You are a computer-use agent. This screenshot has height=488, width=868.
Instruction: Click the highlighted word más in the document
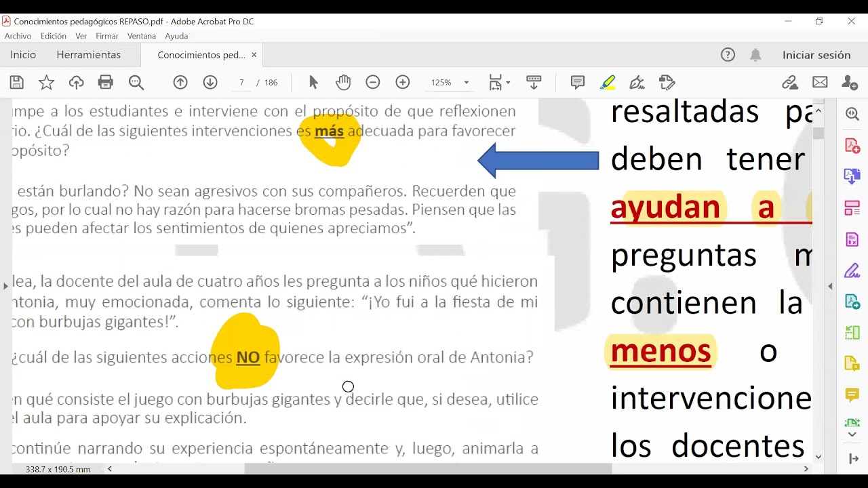pyautogui.click(x=330, y=131)
